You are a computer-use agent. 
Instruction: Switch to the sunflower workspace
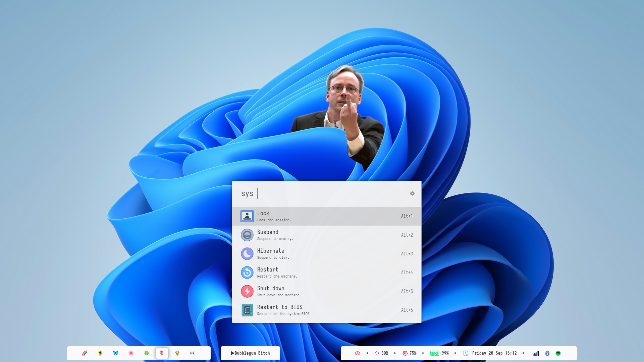pos(100,353)
